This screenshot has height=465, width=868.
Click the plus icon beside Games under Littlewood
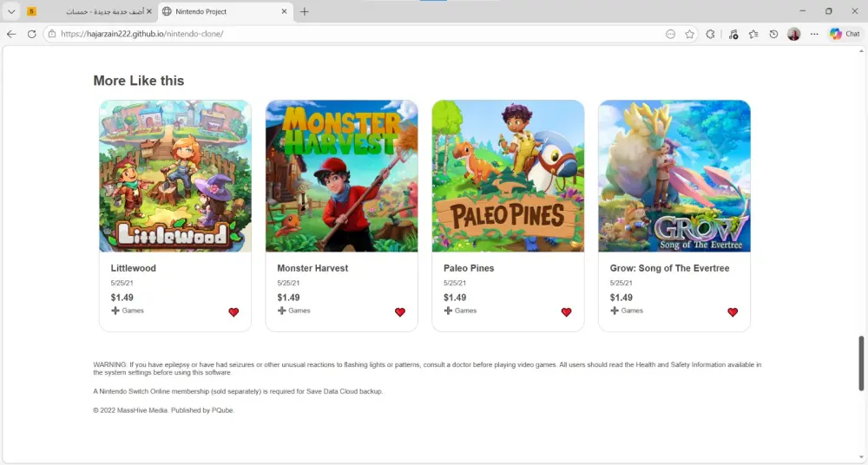(x=115, y=311)
